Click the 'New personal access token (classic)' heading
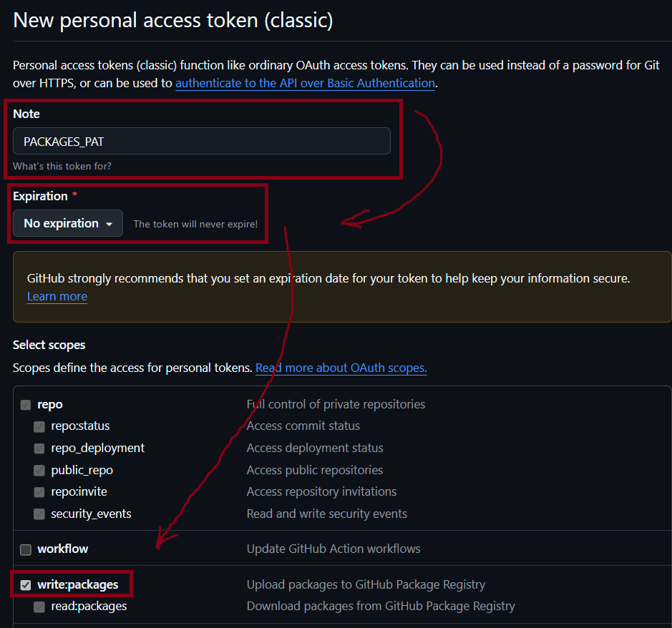 tap(173, 20)
